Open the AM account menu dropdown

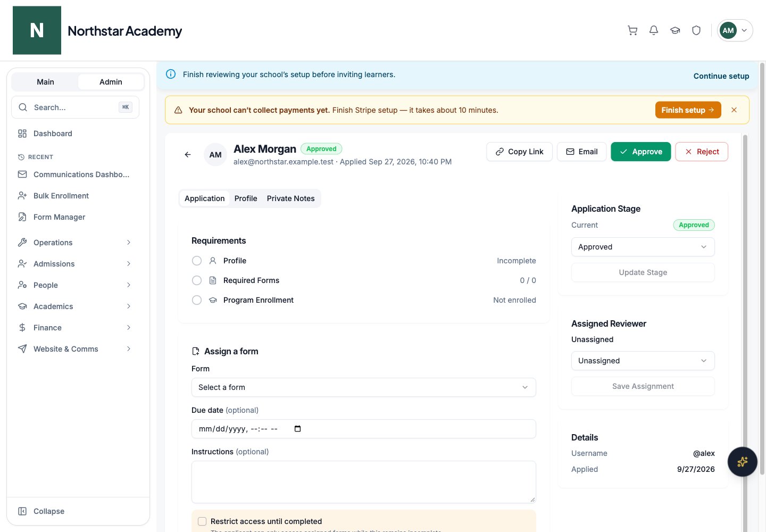coord(735,30)
